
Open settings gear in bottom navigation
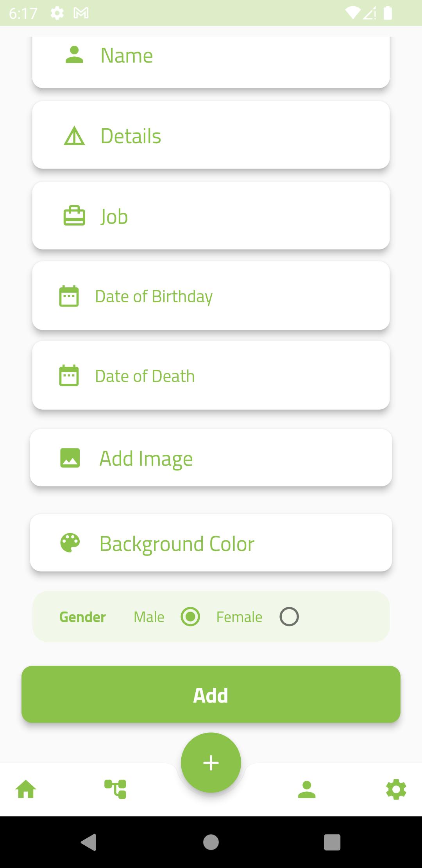[x=396, y=789]
